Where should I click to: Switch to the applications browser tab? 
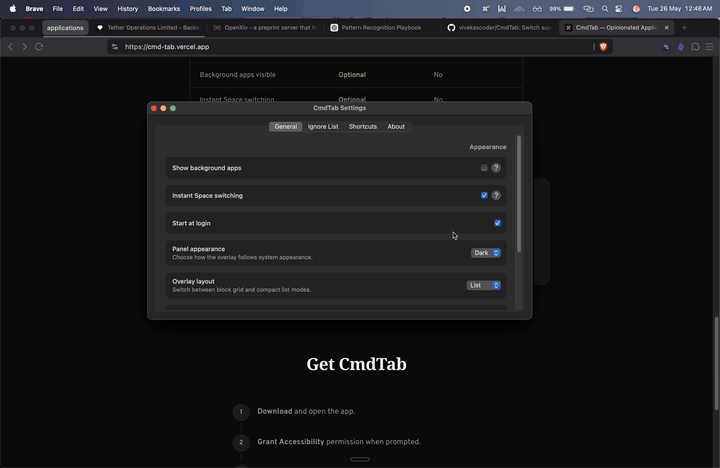point(65,28)
